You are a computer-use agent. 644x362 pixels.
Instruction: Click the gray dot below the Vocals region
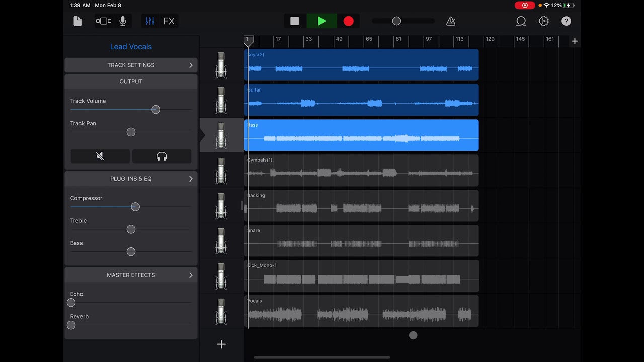413,335
